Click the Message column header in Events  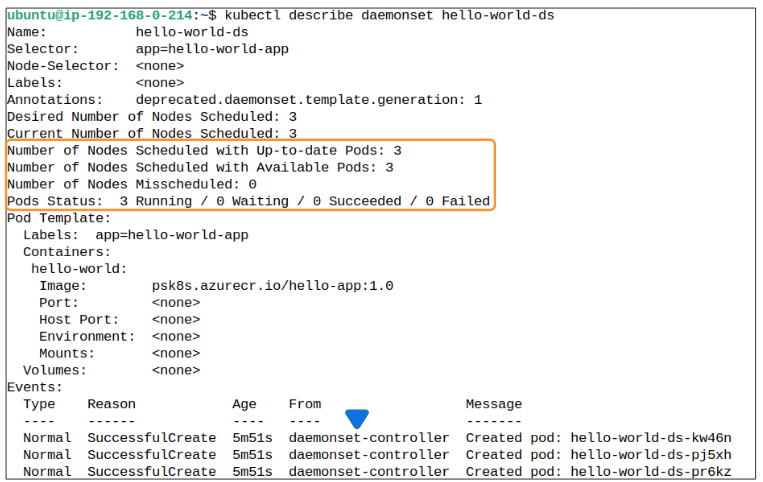[x=493, y=404]
